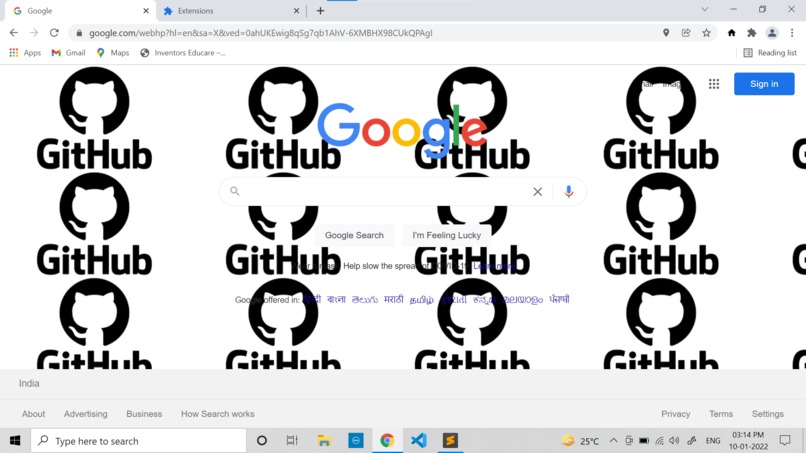
Task: Open the home extension icon in toolbar
Action: point(731,33)
